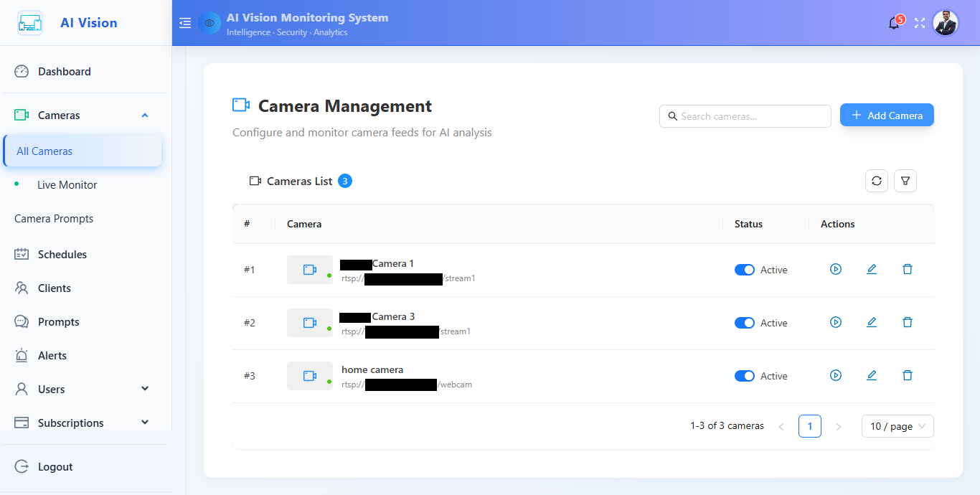
Task: Collapse sidebar using the menu fold icon
Action: point(185,23)
